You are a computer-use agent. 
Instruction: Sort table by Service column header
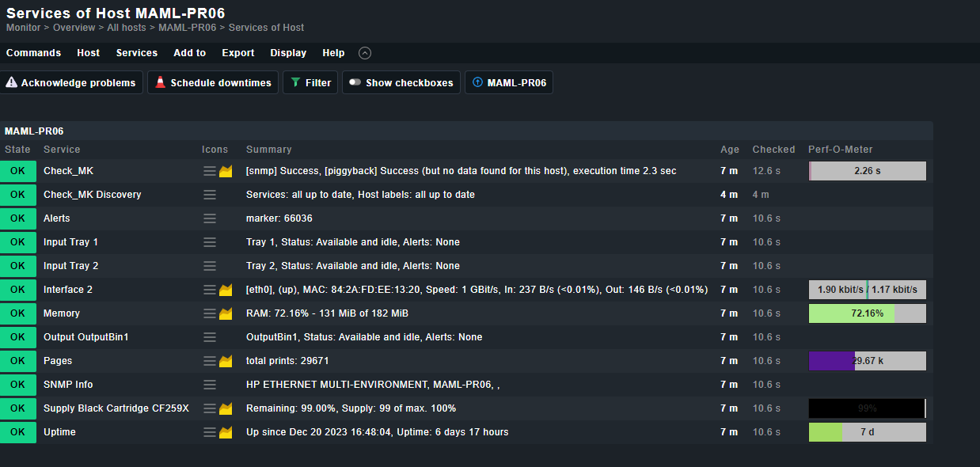tap(62, 150)
